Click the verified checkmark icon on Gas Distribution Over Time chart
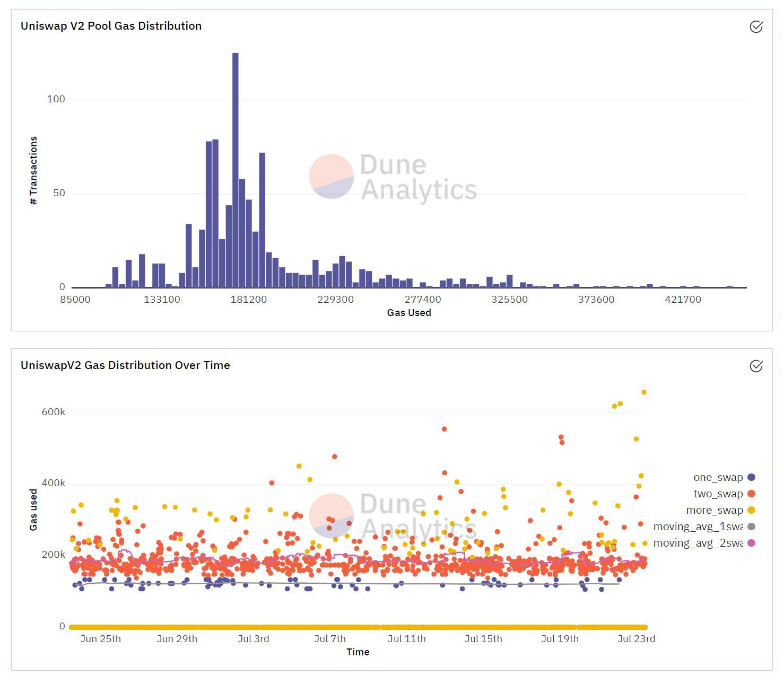784x684 pixels. (756, 366)
